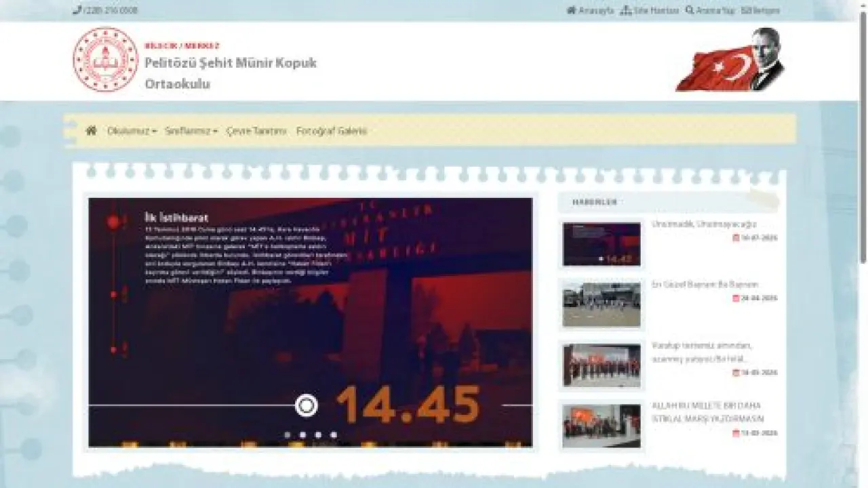868x488 pixels.
Task: Click the calendar icon beside the second news date
Action: 736,298
